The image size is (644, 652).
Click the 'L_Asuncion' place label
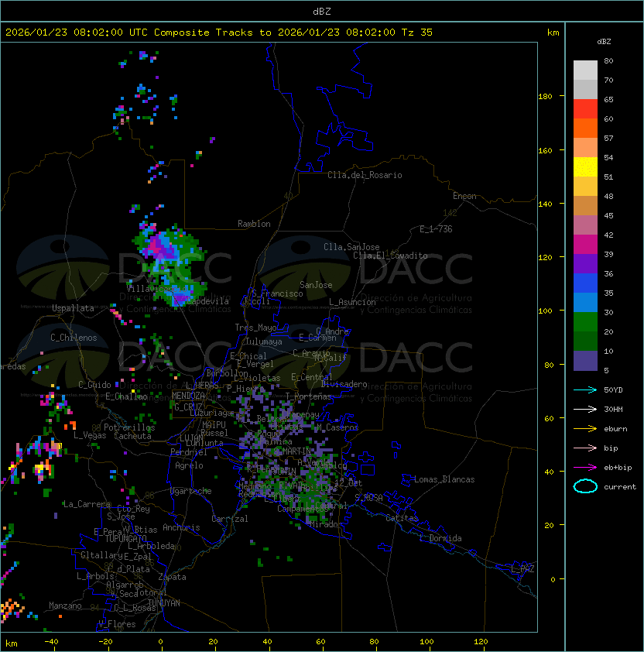point(352,302)
